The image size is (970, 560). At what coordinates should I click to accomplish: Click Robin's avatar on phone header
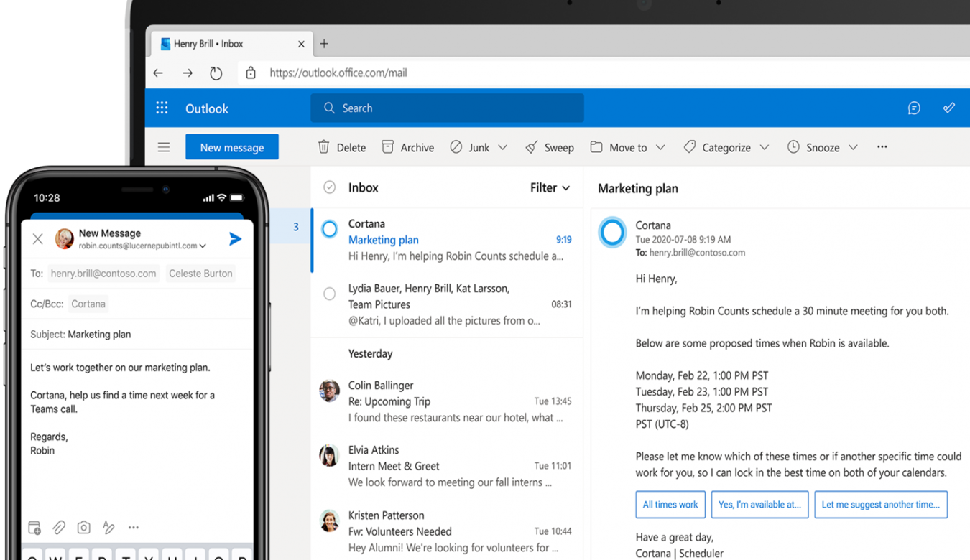(65, 238)
